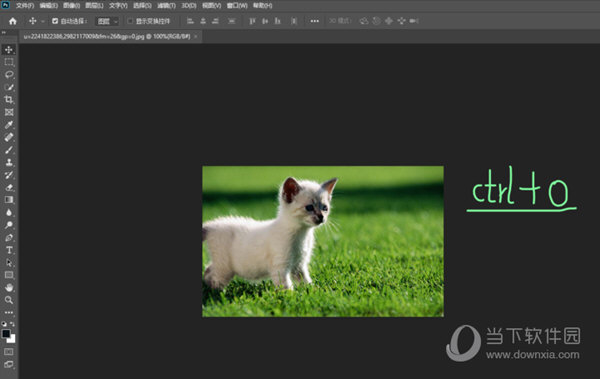Select the Zoom tool

pos(9,300)
